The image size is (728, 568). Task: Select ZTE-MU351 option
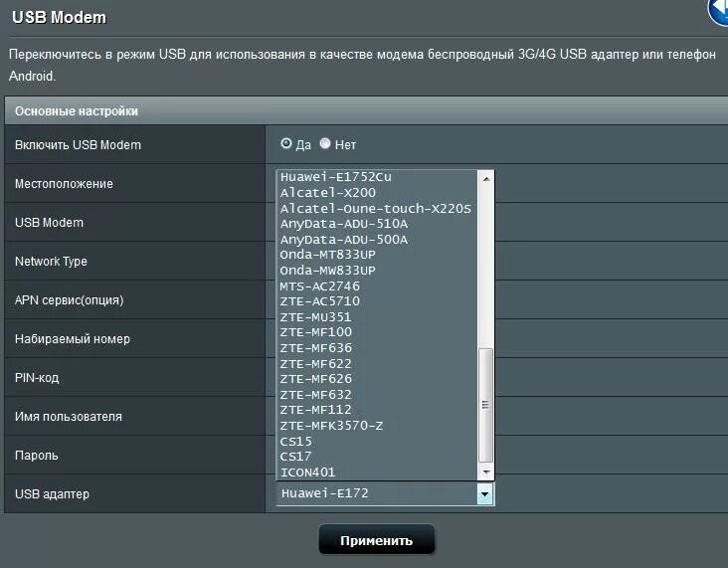click(x=378, y=317)
